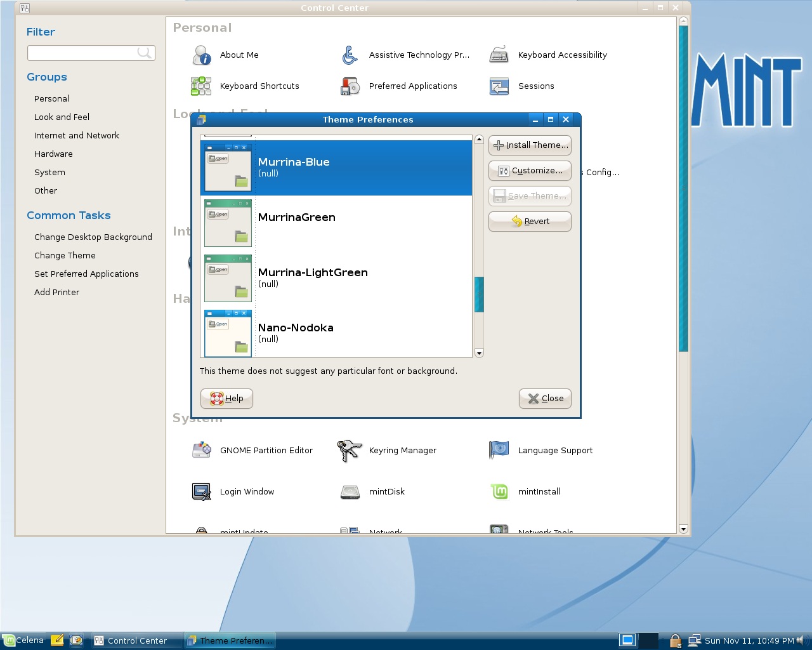Screen dimensions: 812x650
Task: Select Other group in sidebar
Action: click(x=46, y=191)
